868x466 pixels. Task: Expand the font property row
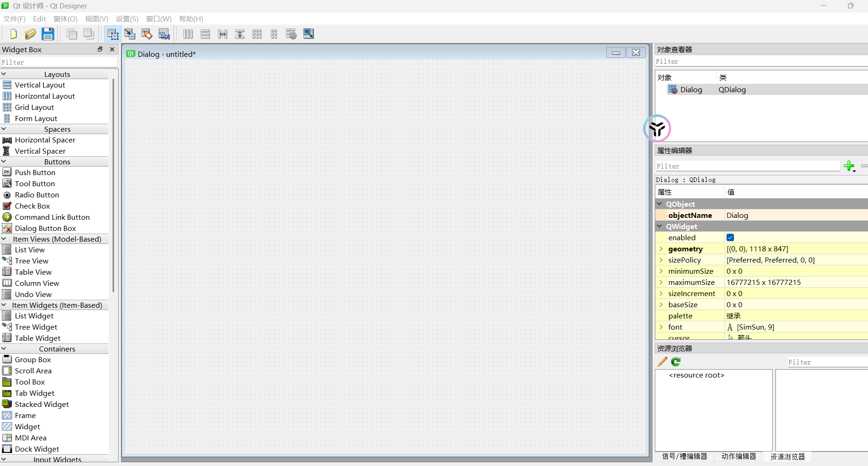[x=661, y=327]
